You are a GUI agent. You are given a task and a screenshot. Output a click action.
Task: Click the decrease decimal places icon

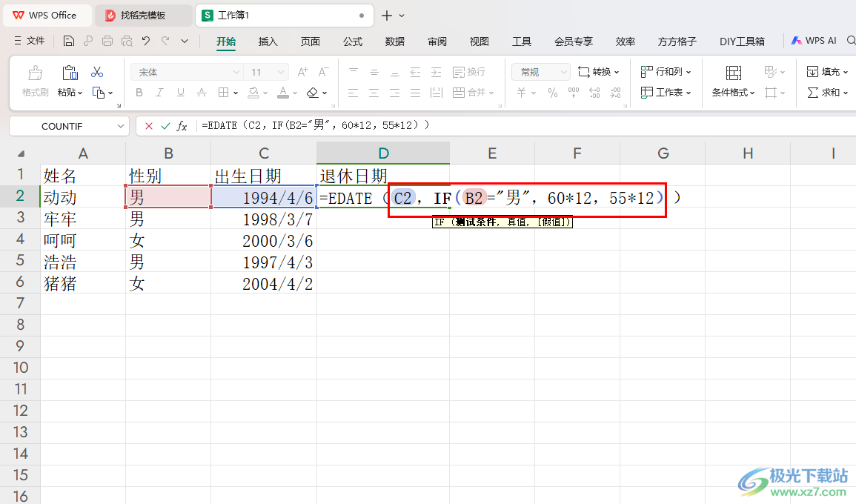tap(615, 93)
